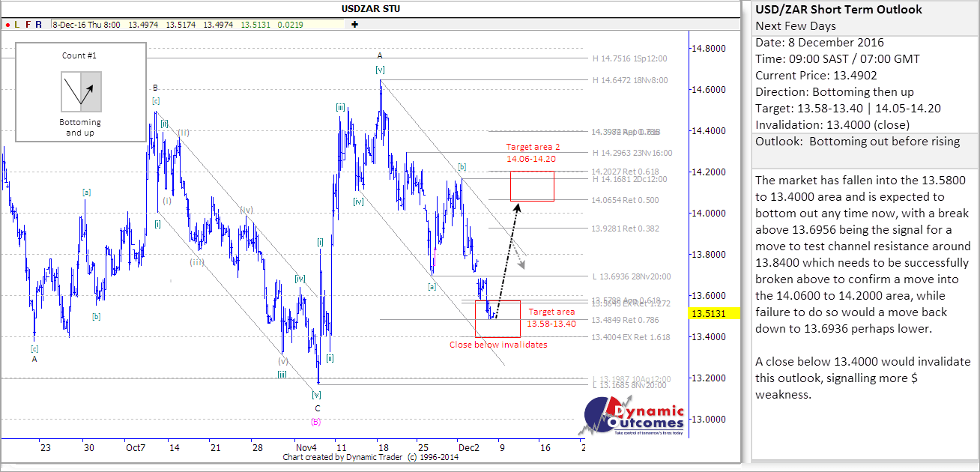Toggle the R button in chart toolbar
Viewport: 980px width, 472px height.
click(38, 24)
